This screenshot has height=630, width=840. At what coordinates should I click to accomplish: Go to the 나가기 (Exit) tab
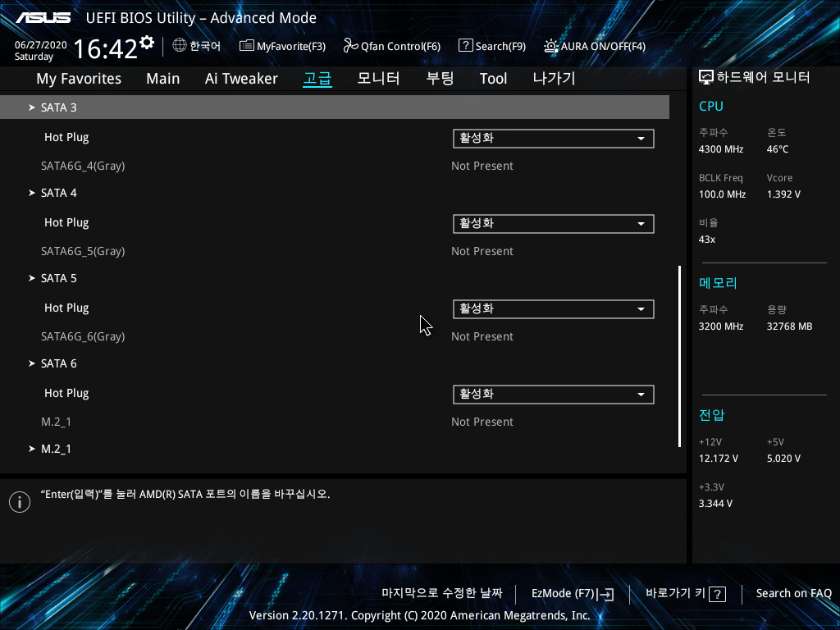[x=554, y=78]
